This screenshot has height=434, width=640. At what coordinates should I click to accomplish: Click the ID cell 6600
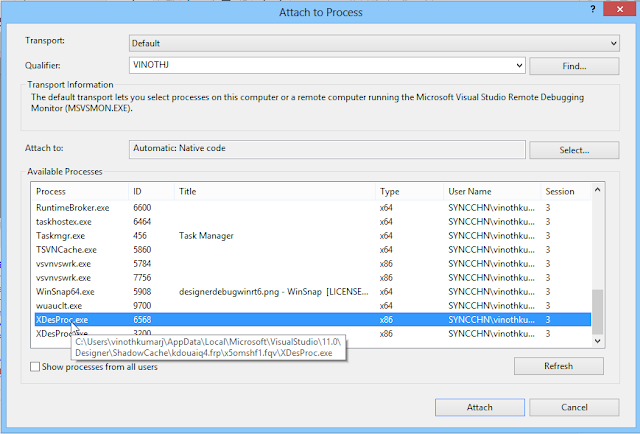(142, 208)
